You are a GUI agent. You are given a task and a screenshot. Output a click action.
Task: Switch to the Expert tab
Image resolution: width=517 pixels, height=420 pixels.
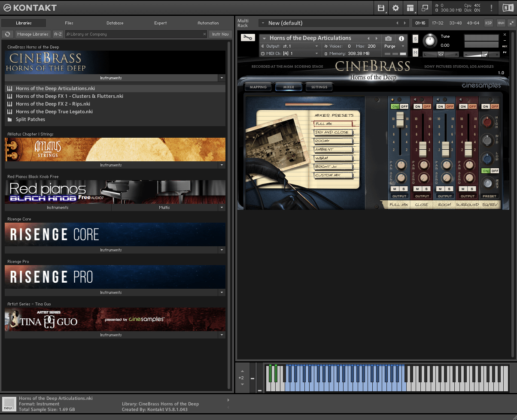pyautogui.click(x=161, y=23)
